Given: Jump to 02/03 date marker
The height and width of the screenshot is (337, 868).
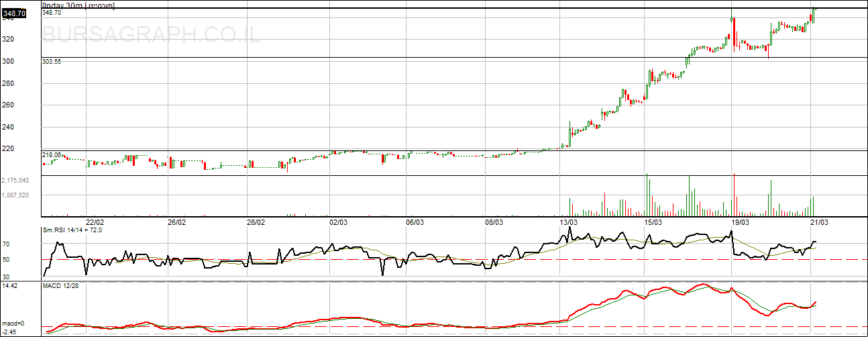Looking at the screenshot, I should [338, 222].
